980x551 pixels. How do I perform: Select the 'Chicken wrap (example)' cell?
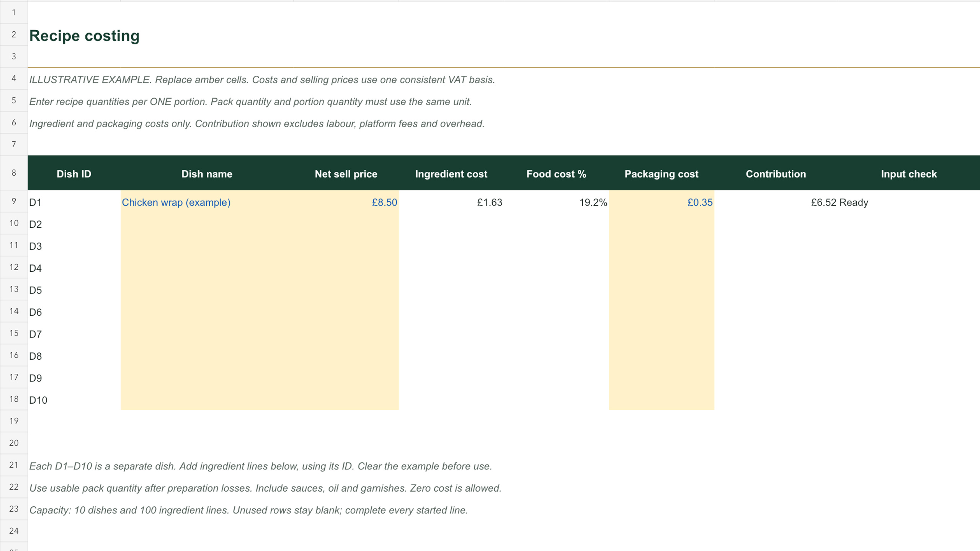(x=207, y=202)
